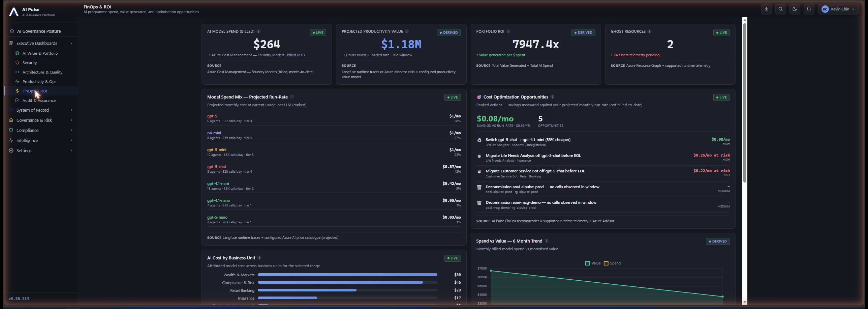Click the System of Record list icon
Screen dimensions: 868x309
[x=11, y=110]
